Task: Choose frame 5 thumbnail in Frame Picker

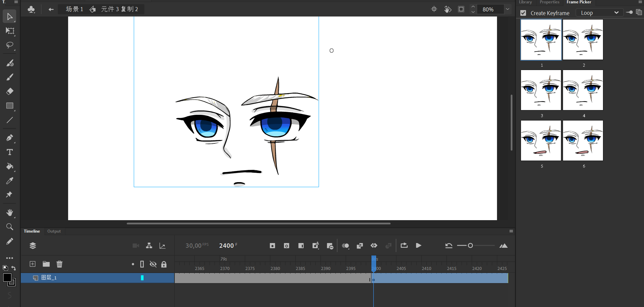Action: (x=541, y=141)
